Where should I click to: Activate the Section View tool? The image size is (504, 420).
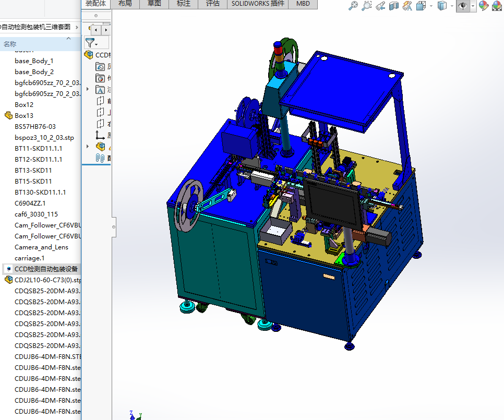(394, 6)
